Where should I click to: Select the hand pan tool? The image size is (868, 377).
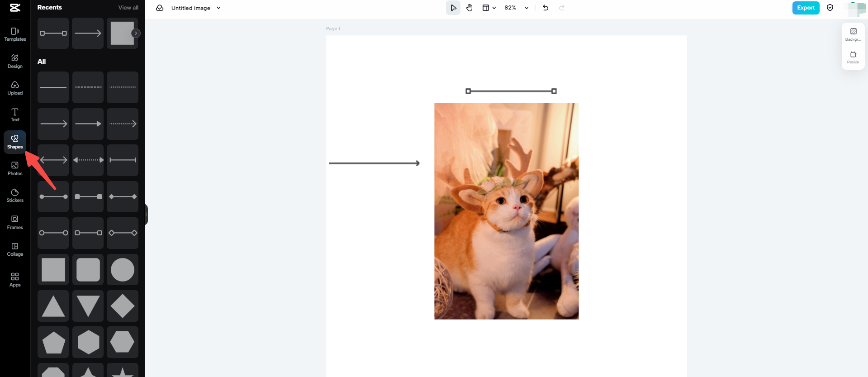point(470,8)
